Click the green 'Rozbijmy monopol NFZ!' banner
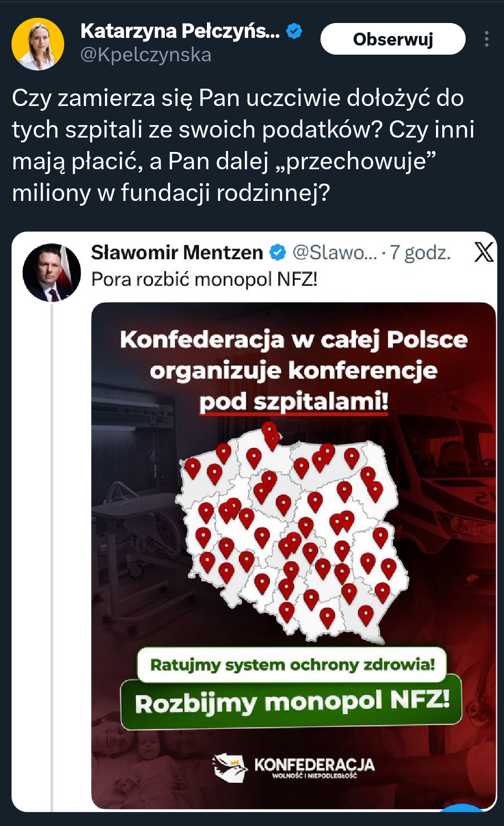504x826 pixels. (291, 702)
